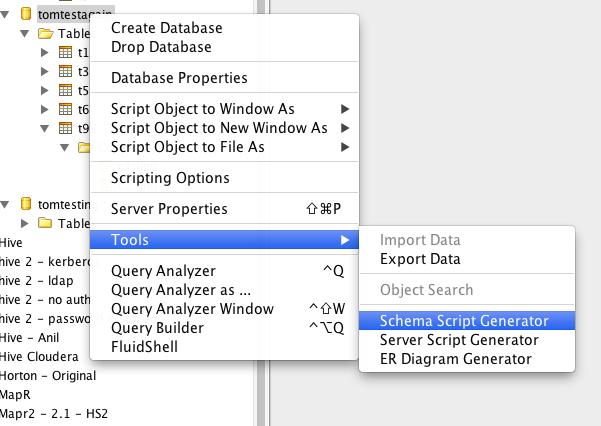The image size is (601, 426).
Task: Open ER Diagram Generator
Action: [x=455, y=359]
